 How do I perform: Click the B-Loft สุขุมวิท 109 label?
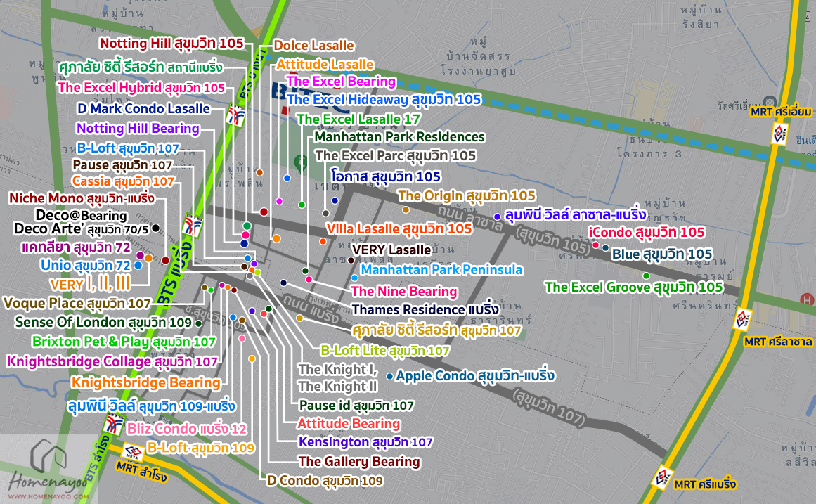[x=201, y=448]
